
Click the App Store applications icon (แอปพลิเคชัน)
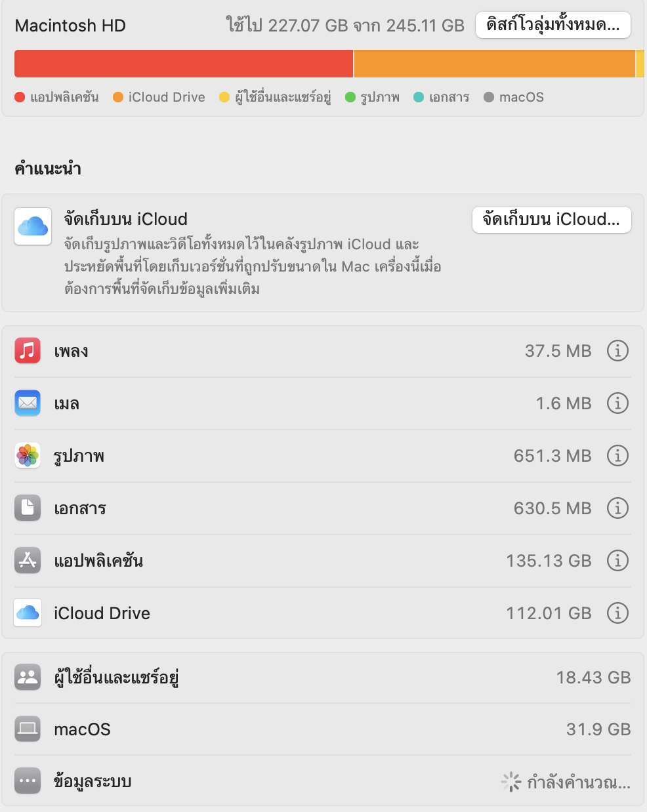point(28,561)
